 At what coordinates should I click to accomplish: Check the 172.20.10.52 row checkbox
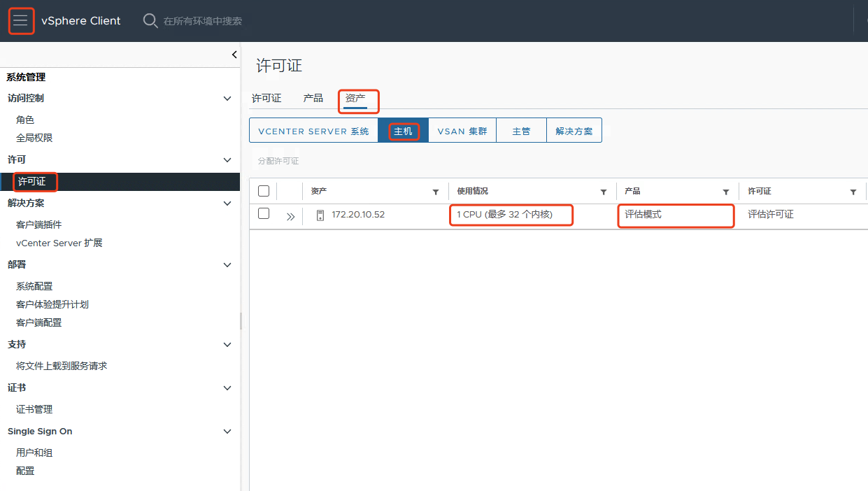pos(264,213)
